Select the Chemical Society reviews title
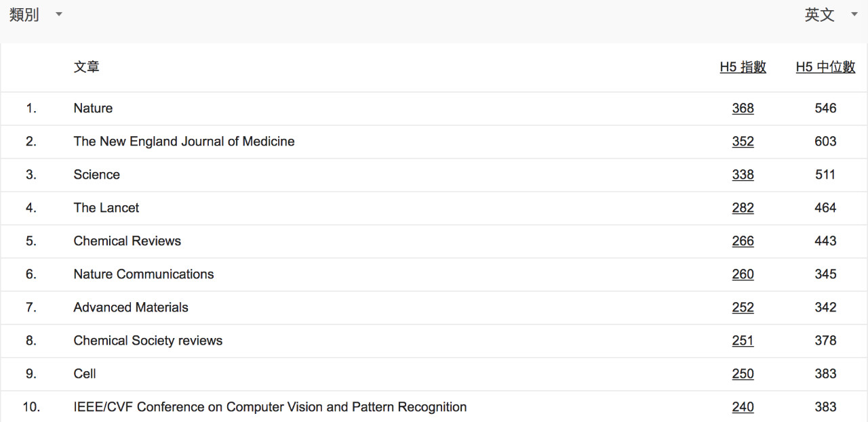The height and width of the screenshot is (422, 868). [x=148, y=341]
